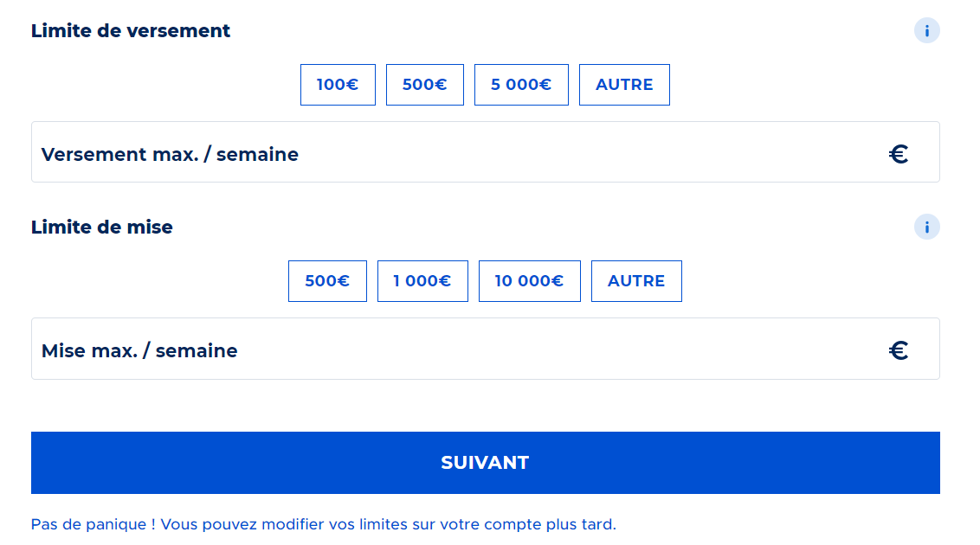This screenshot has width=980, height=545.
Task: Open info tooltip for Limite de mise
Action: [926, 228]
